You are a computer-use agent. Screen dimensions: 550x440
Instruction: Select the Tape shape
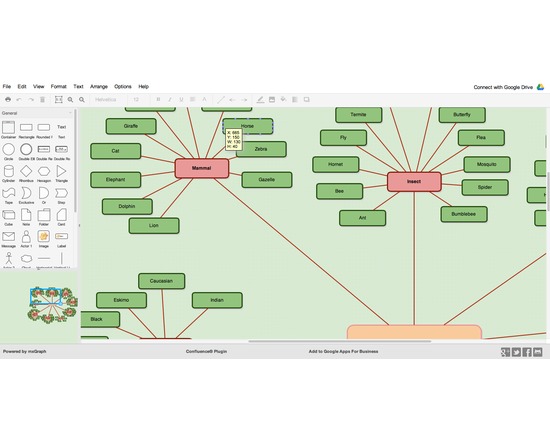coord(8,193)
